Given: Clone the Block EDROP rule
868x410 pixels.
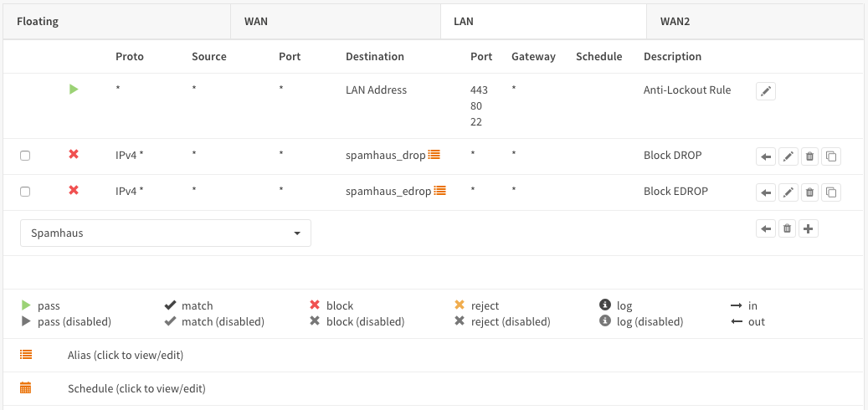Looking at the screenshot, I should click(x=830, y=192).
